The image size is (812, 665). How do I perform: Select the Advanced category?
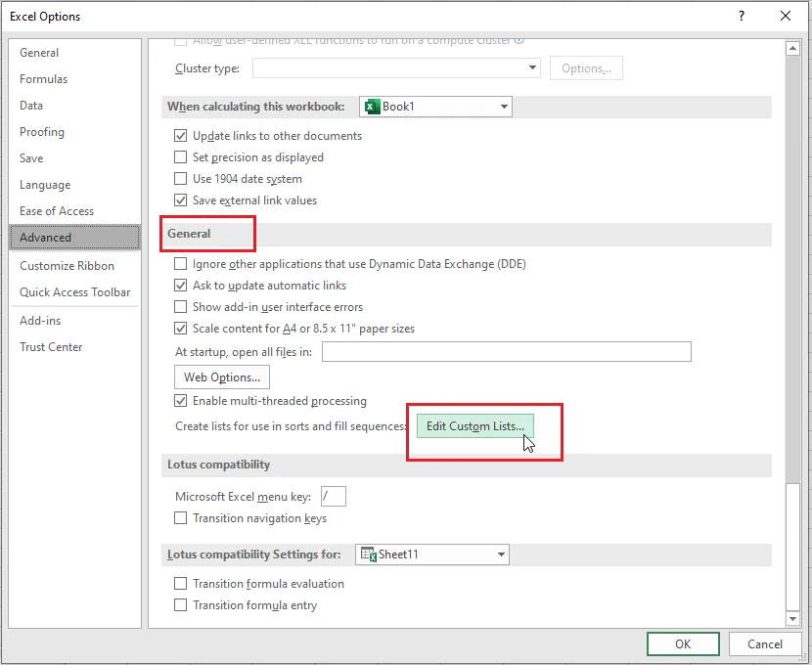coord(74,237)
